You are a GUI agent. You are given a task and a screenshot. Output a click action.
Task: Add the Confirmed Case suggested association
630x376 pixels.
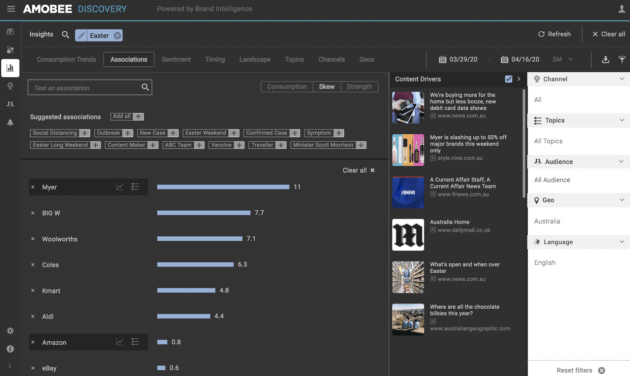[x=295, y=133]
